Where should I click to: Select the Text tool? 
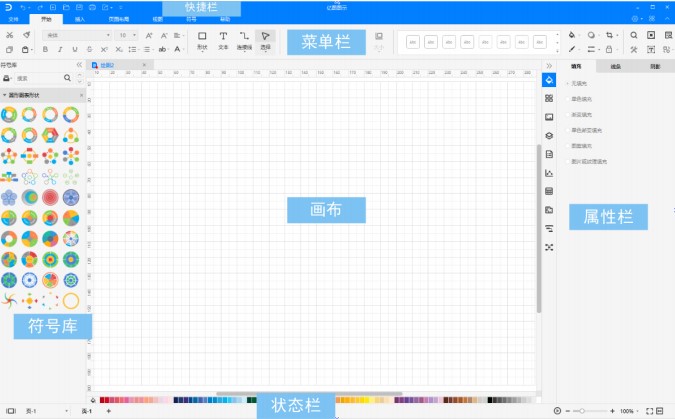[x=223, y=40]
